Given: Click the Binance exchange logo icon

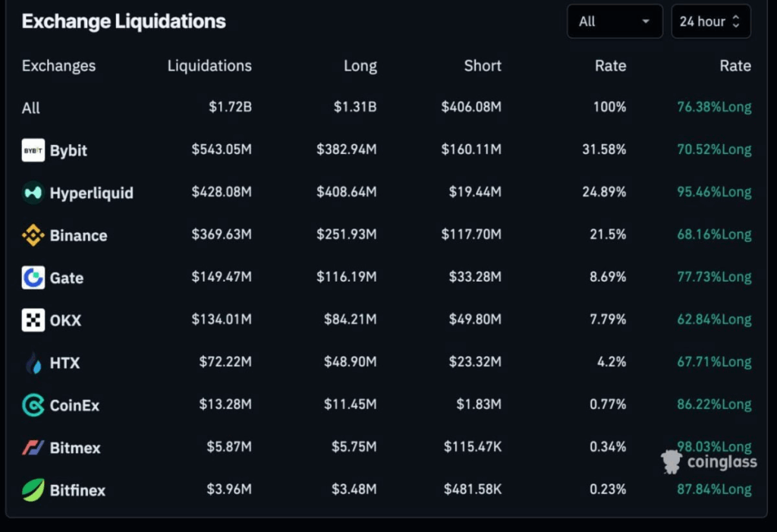Looking at the screenshot, I should [x=33, y=235].
